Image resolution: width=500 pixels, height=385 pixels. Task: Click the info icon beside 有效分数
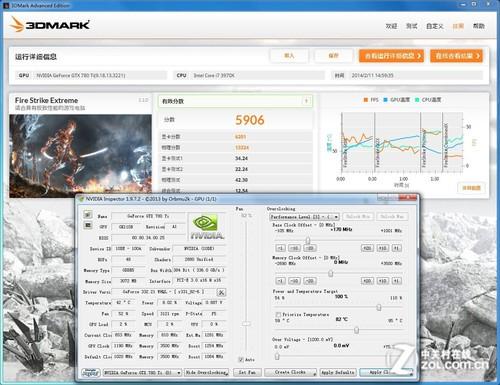tap(306, 101)
